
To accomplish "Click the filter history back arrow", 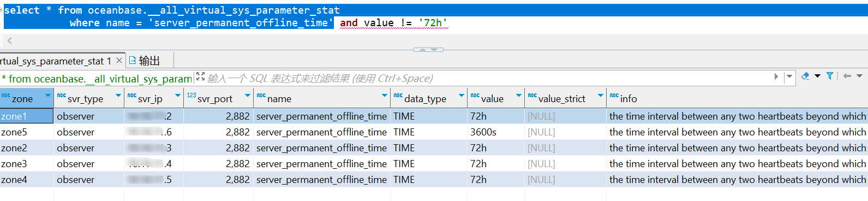I will (x=847, y=76).
